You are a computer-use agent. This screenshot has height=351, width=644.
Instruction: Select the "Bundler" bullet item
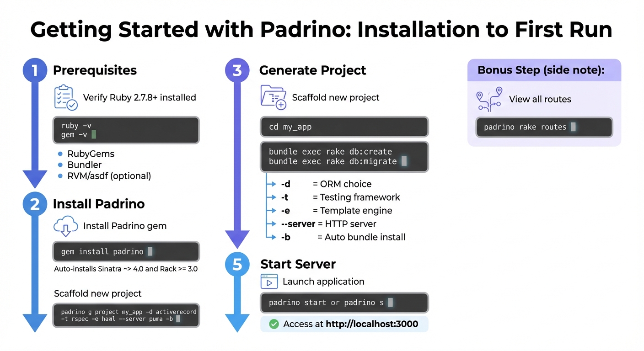84,165
